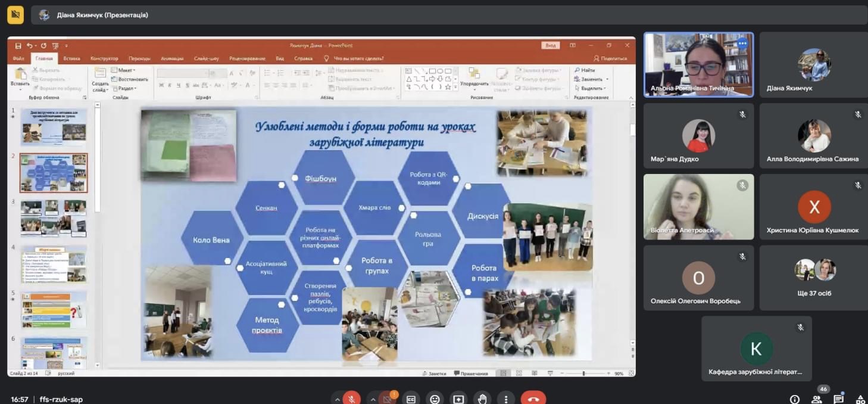Screen dimensions: 868x404
Task: Show the participants people panel
Action: pos(817,399)
